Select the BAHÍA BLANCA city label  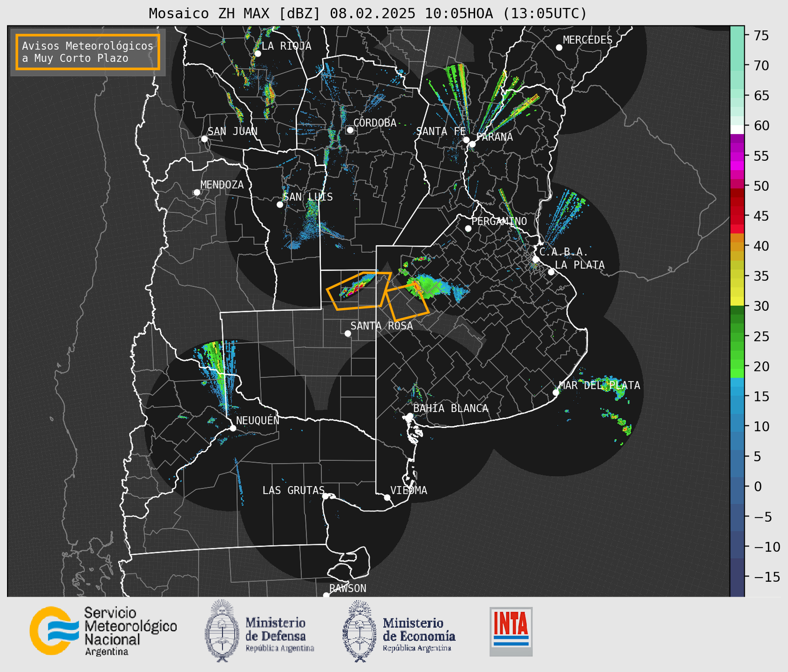click(x=451, y=408)
